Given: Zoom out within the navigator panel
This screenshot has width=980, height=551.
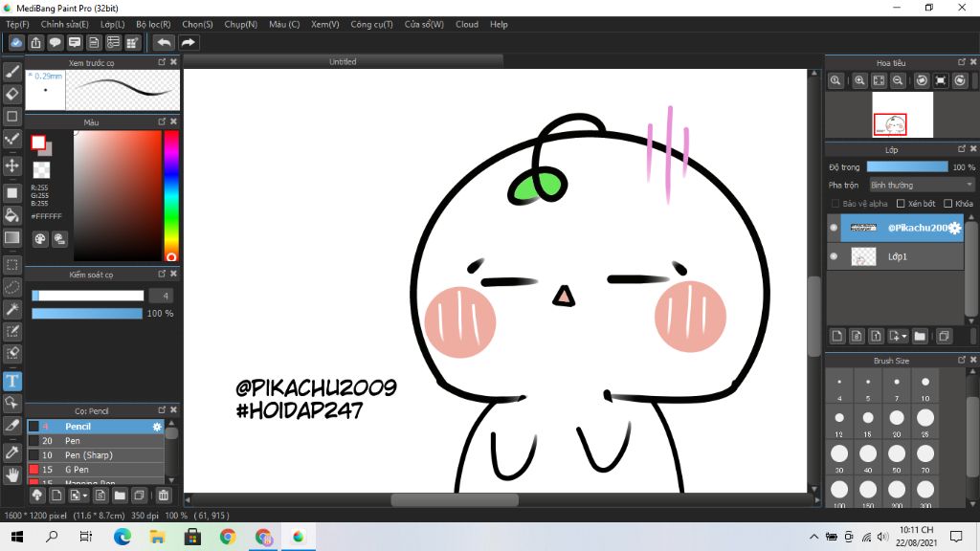Looking at the screenshot, I should tap(898, 80).
